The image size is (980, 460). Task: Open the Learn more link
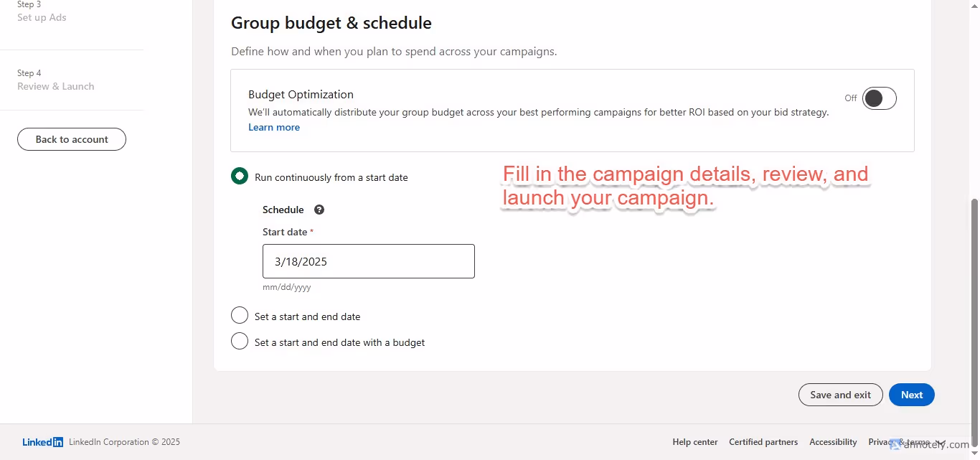[274, 127]
